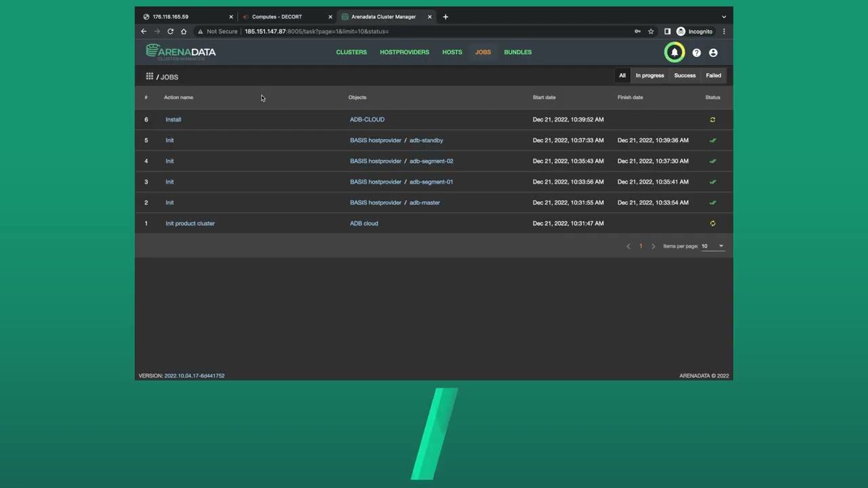The image size is (868, 488).
Task: Click the browser address bar URL
Action: point(316,31)
